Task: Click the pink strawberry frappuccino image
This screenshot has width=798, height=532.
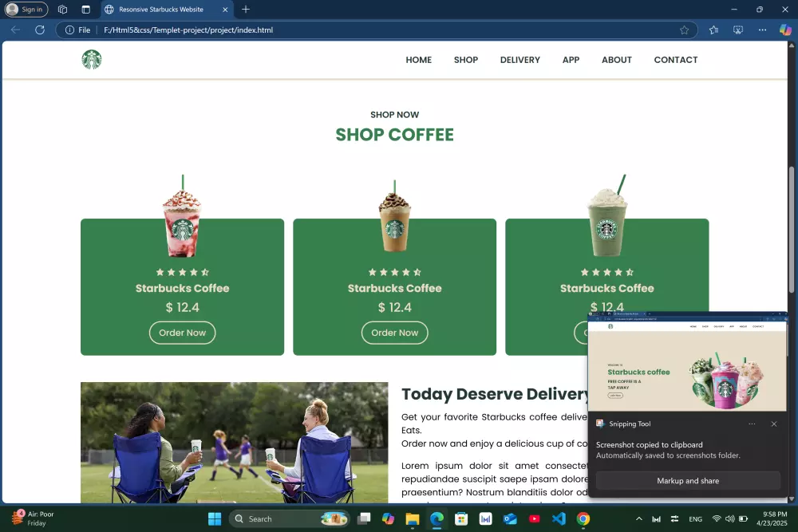Action: [x=182, y=215]
